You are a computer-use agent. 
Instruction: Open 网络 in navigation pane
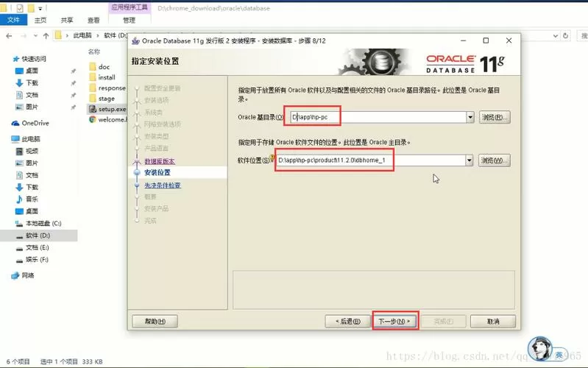[23, 275]
